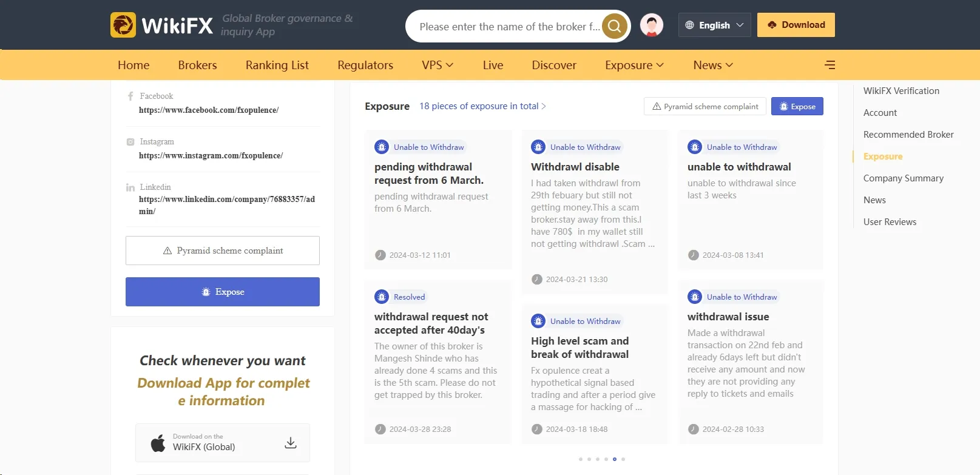
Task: Open 'unable to withdrawal' exposure title
Action: tap(739, 167)
